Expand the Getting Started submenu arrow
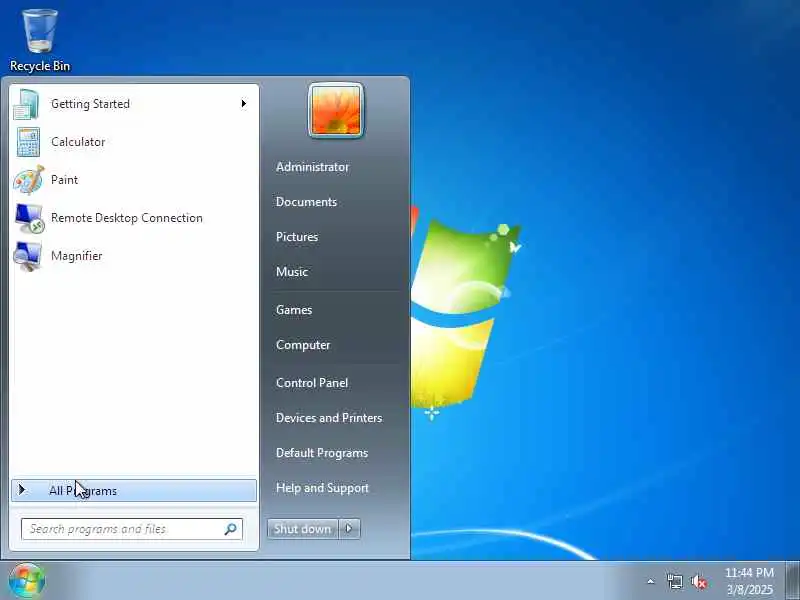800x600 pixels. [244, 104]
